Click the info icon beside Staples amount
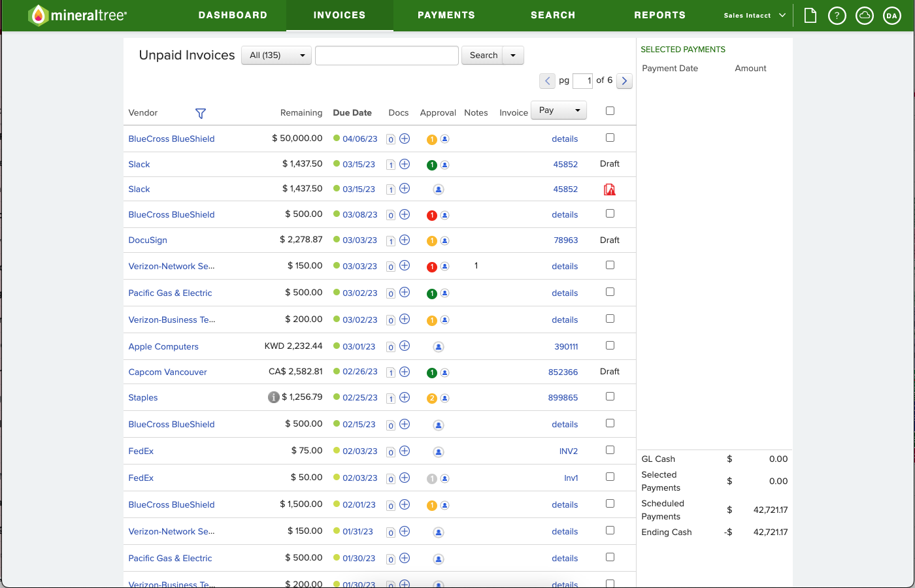Screen dimensions: 915x588 [x=274, y=397]
